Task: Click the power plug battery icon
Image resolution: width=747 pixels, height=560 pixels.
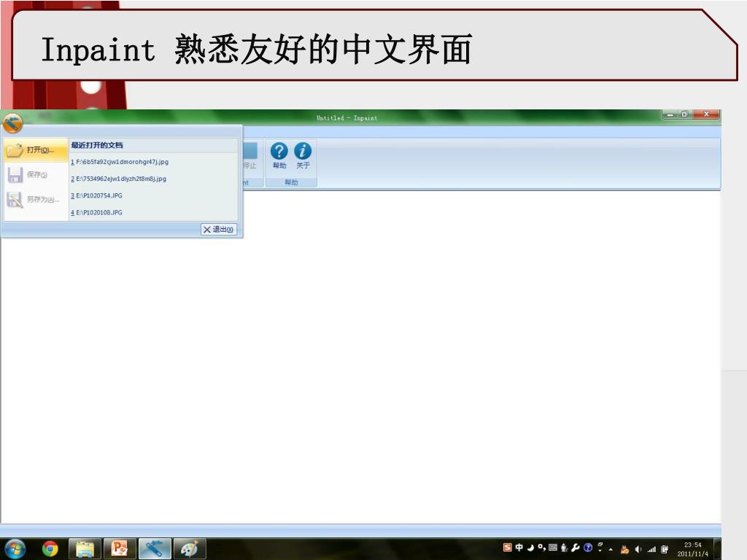Action: 665,550
